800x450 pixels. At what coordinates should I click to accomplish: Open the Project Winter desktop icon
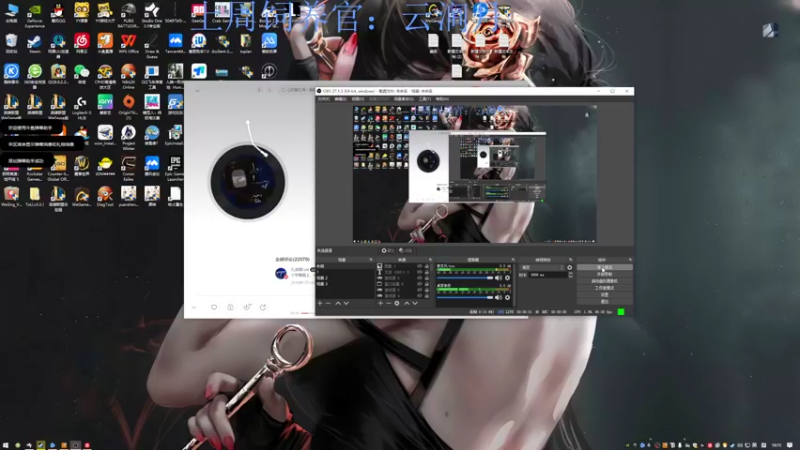pyautogui.click(x=129, y=137)
